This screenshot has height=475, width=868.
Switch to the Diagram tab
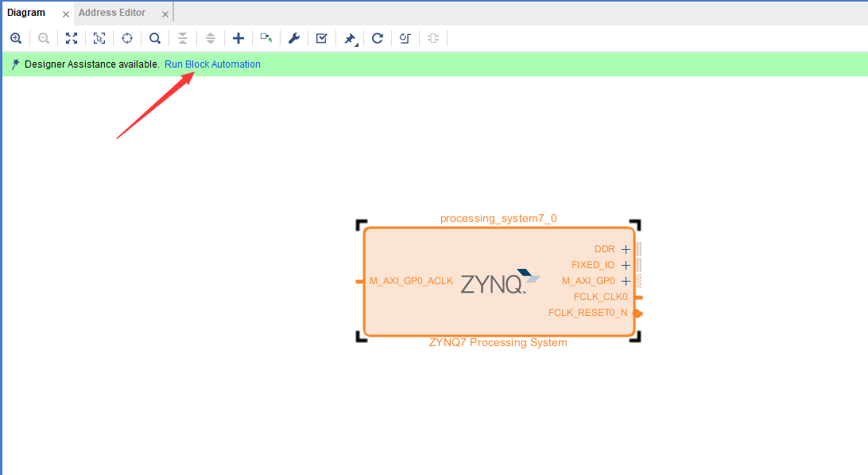point(26,13)
